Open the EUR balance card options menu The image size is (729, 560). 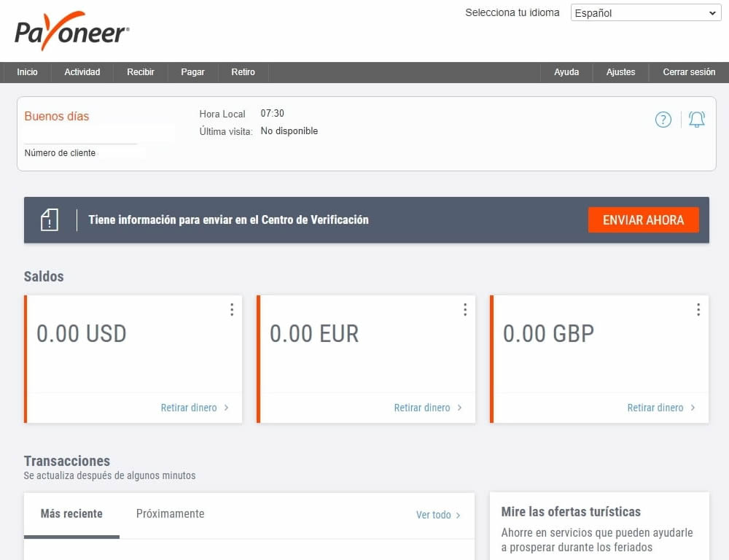tap(464, 309)
